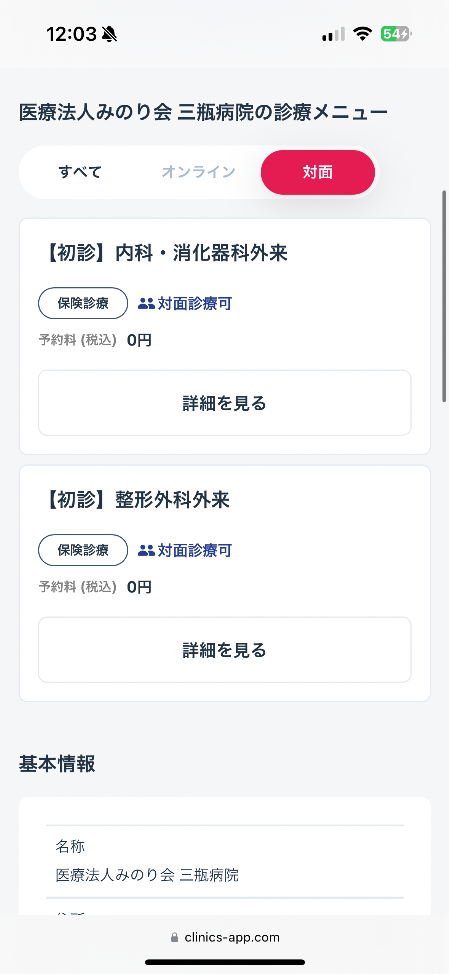Tap the muted bell icon in status bar
The width and height of the screenshot is (449, 974).
[110, 34]
